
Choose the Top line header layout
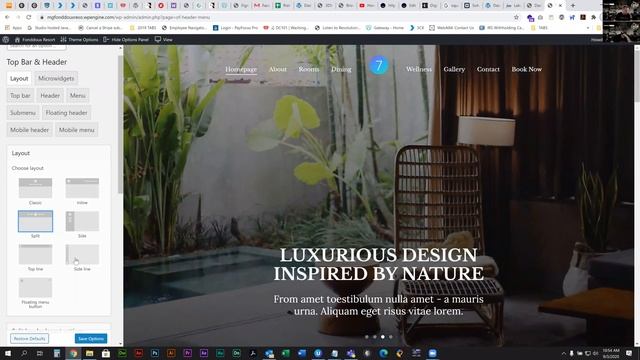[x=36, y=254]
